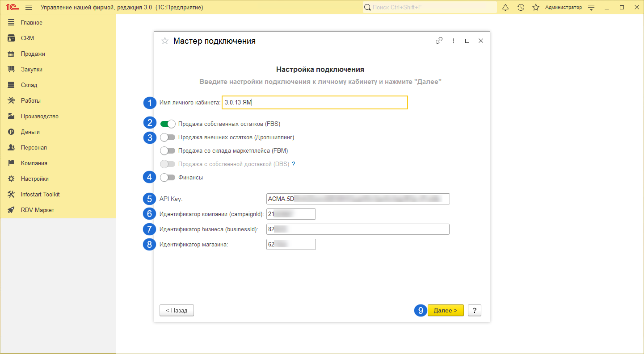
Task: Open the dialog's three-dot more menu
Action: point(453,41)
